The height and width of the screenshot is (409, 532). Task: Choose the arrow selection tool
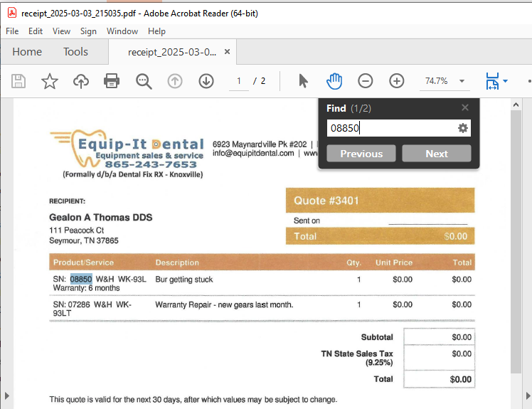303,81
